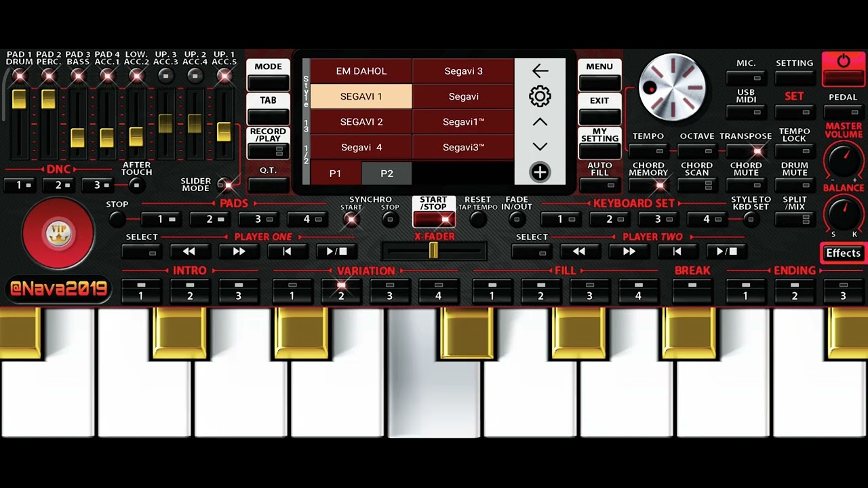Switch to page P2 tab
The height and width of the screenshot is (488, 868).
click(x=387, y=174)
